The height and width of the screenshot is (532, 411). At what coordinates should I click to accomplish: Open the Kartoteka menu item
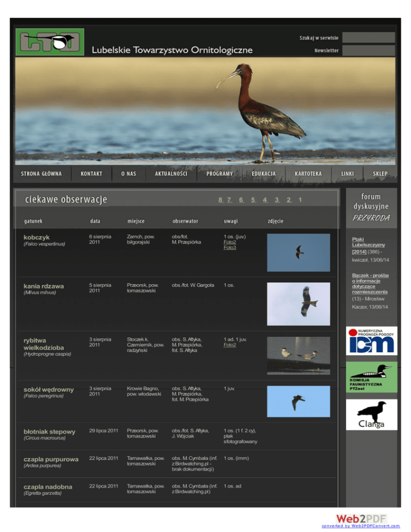(308, 174)
